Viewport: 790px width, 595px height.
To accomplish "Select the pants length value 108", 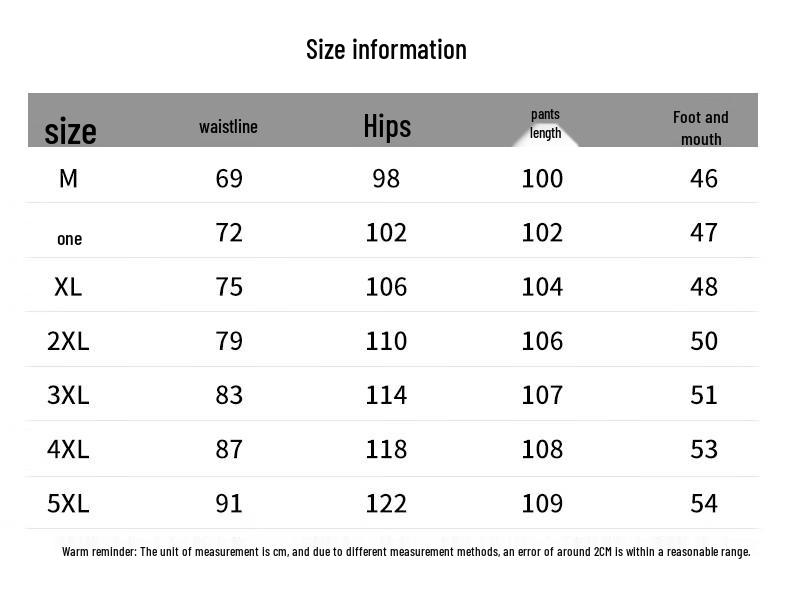I will pos(542,449).
